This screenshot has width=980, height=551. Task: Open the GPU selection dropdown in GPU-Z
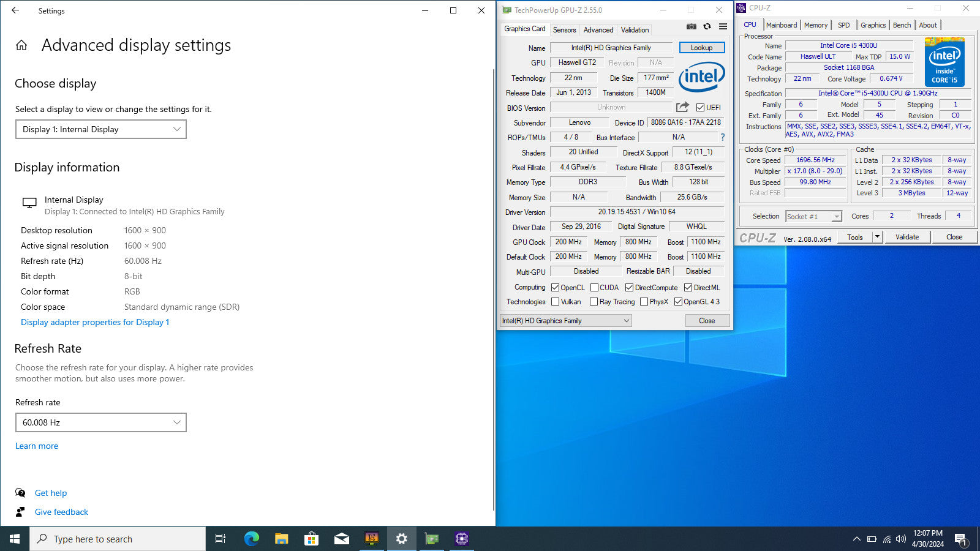tap(565, 320)
